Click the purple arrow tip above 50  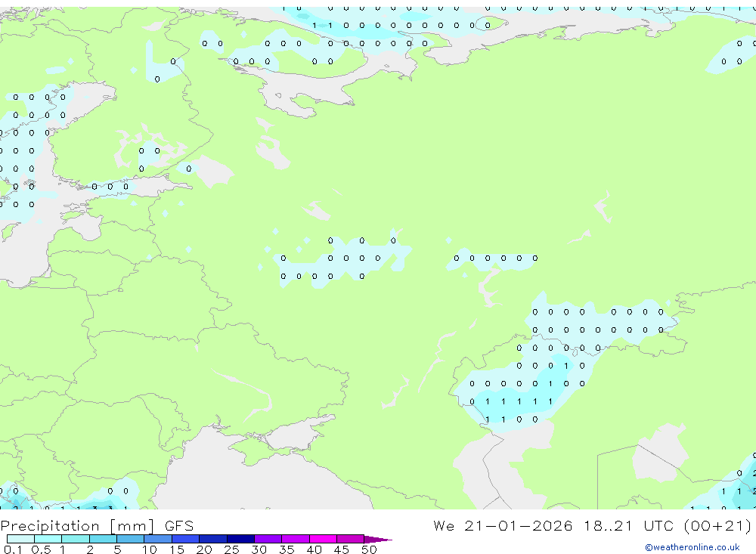click(378, 540)
